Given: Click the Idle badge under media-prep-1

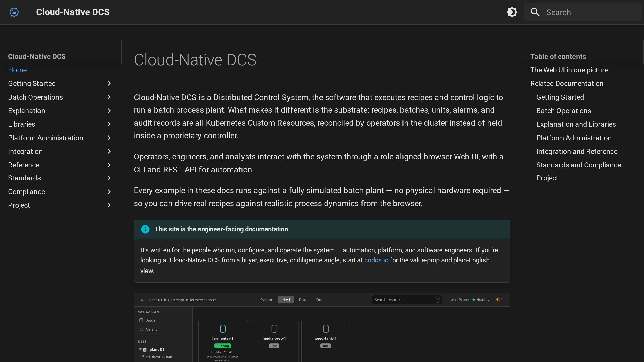Looking at the screenshot, I should point(274,346).
